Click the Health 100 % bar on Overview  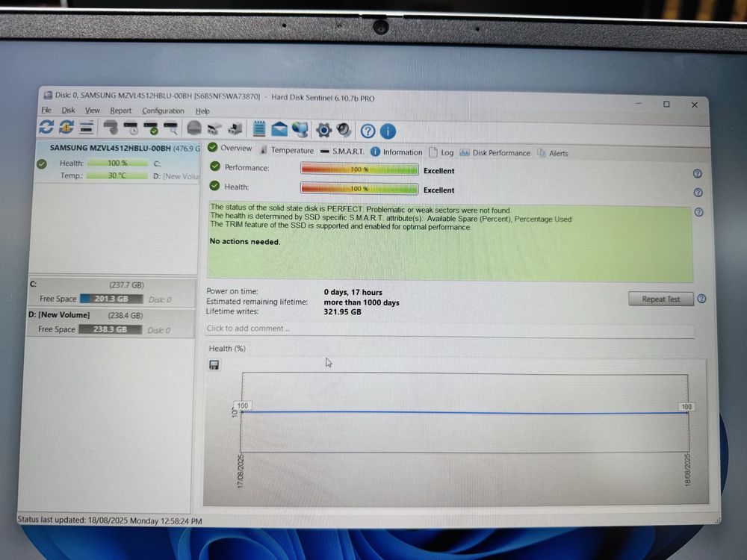(359, 189)
